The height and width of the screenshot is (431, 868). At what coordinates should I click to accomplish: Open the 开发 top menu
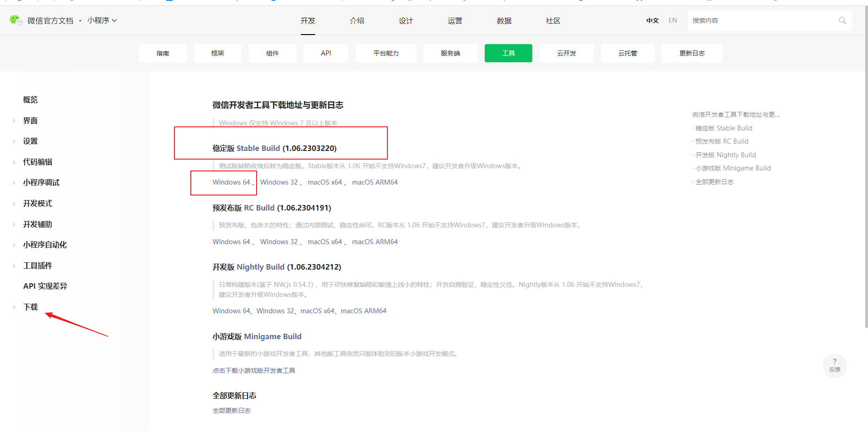(308, 21)
